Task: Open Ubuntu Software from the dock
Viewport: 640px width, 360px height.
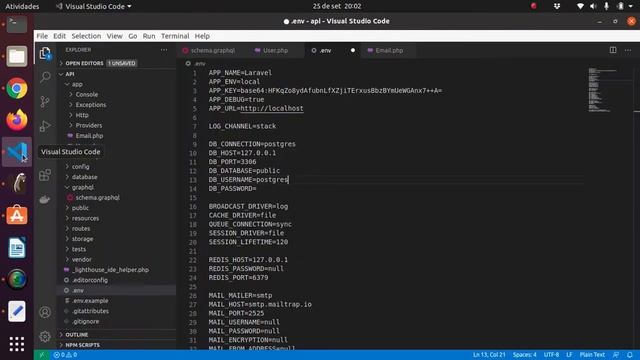Action: [x=17, y=216]
